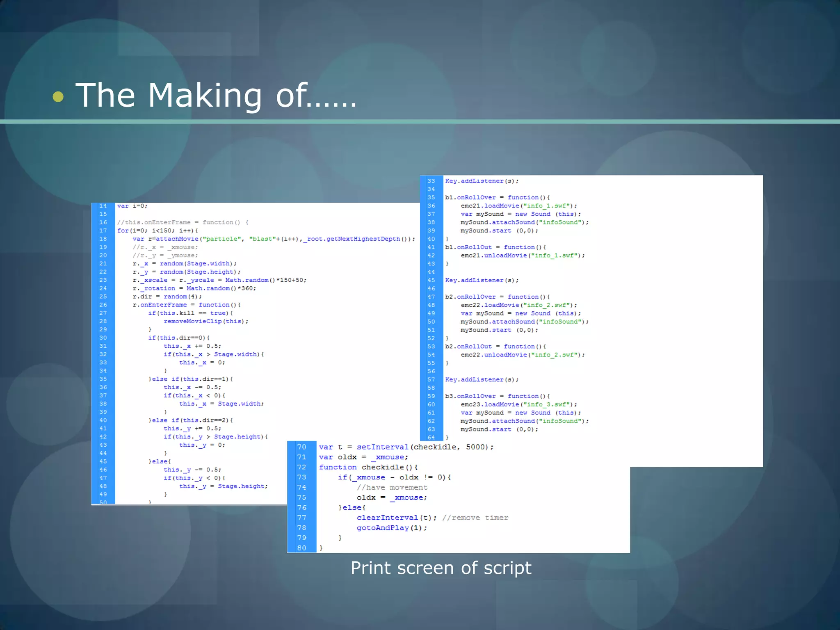Click "Key.addListener(s);" on line 57
The height and width of the screenshot is (630, 840).
[482, 379]
